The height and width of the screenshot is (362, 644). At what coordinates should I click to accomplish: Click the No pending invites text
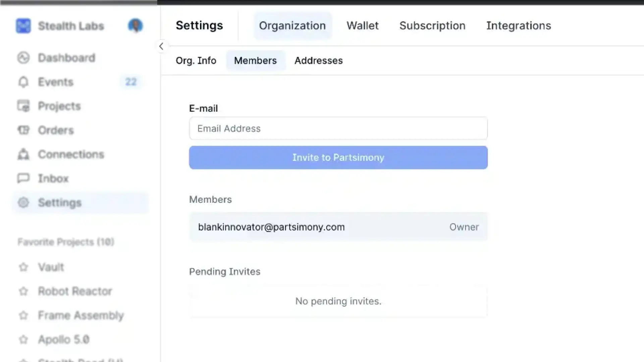[x=338, y=301]
